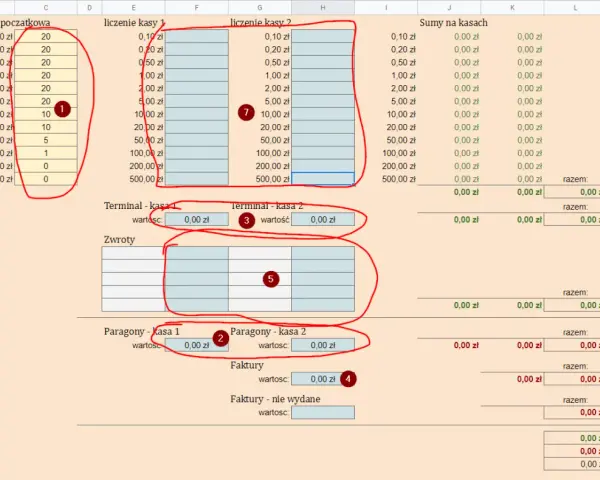Click column K sum cell in 0,10 zł row
This screenshot has width=600, height=480.
point(529,36)
